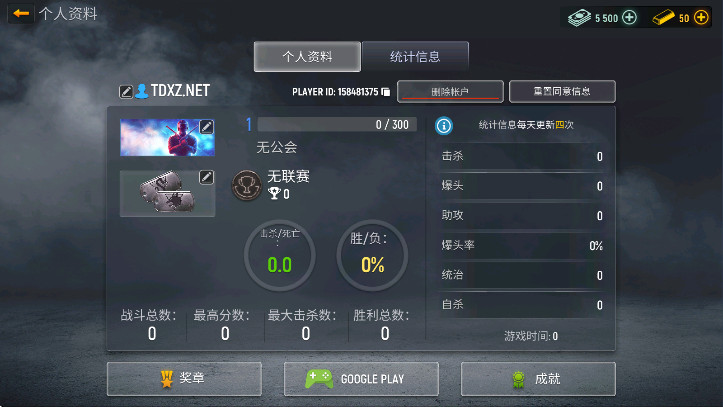Edit the dog tag badge with pencil icon
The image size is (723, 407).
pyautogui.click(x=207, y=177)
